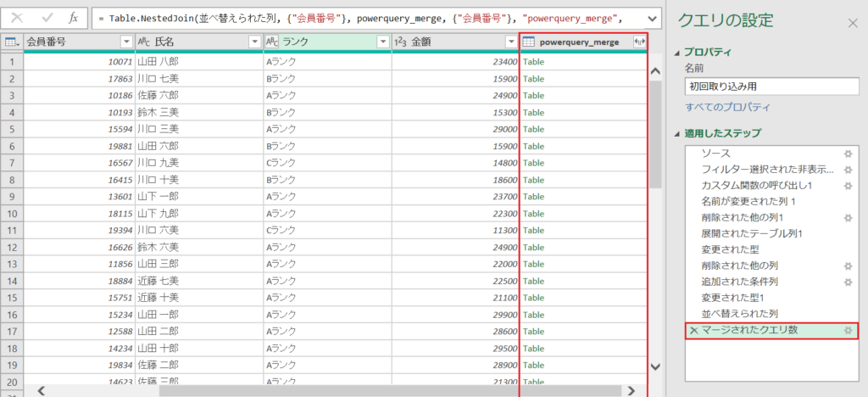The height and width of the screenshot is (397, 868).
Task: Select the 並べ替えられた列 step
Action: point(739,314)
